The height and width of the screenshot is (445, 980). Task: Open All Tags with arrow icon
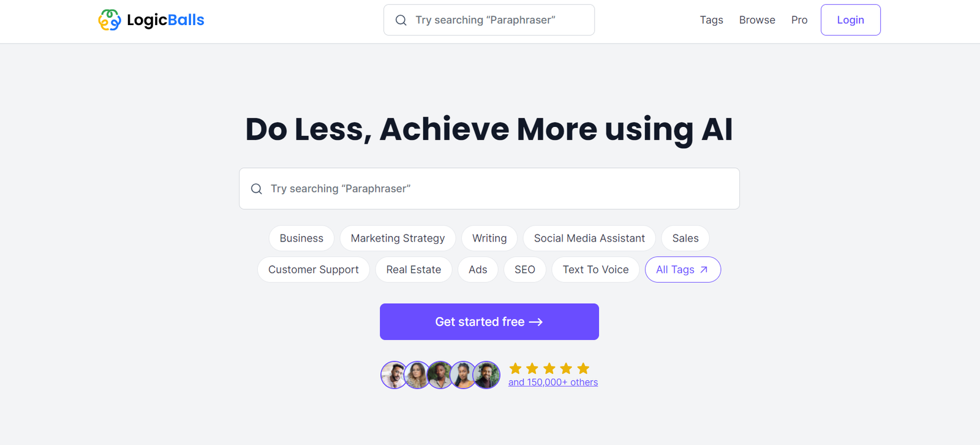682,270
